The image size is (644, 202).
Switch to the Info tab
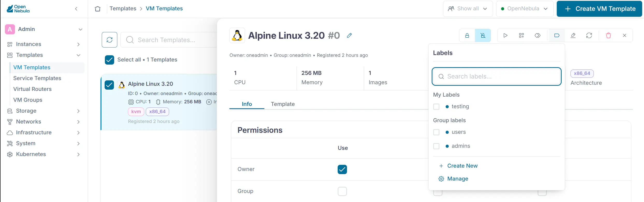pos(247,104)
